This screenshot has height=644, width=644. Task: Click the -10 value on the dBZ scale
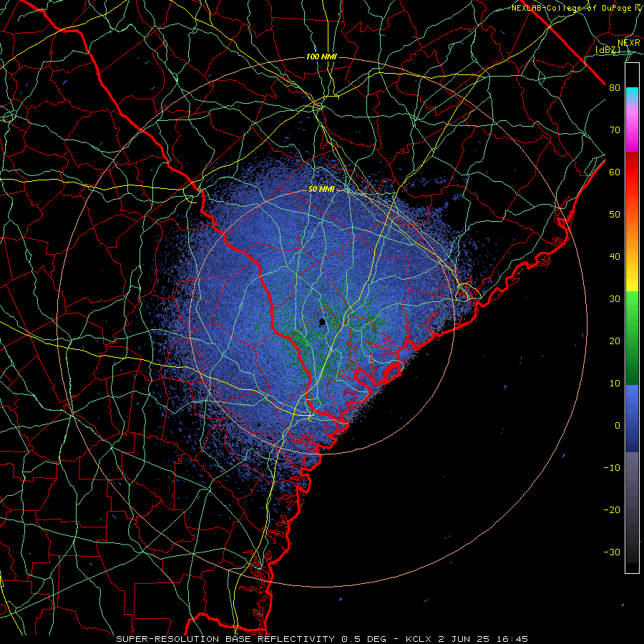[612, 468]
